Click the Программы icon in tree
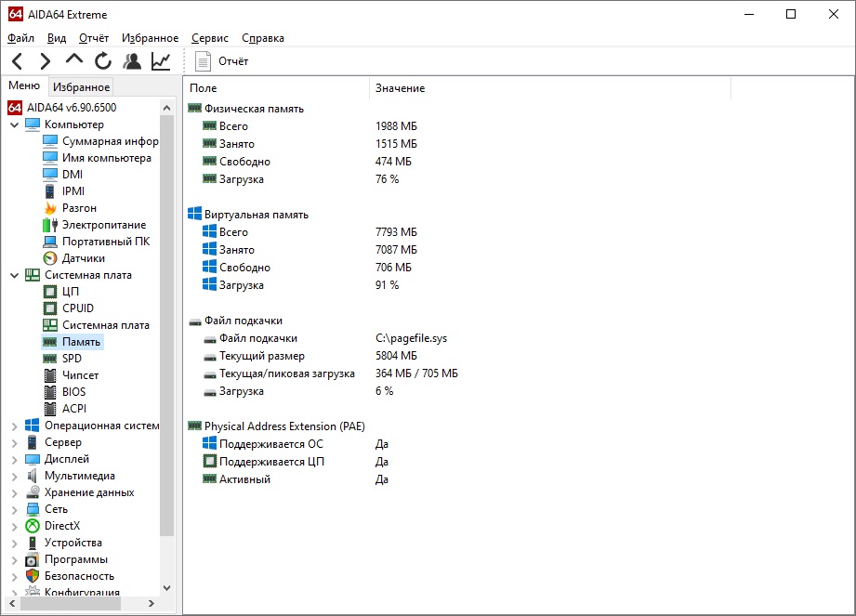This screenshot has height=616, width=856. pos(33,560)
